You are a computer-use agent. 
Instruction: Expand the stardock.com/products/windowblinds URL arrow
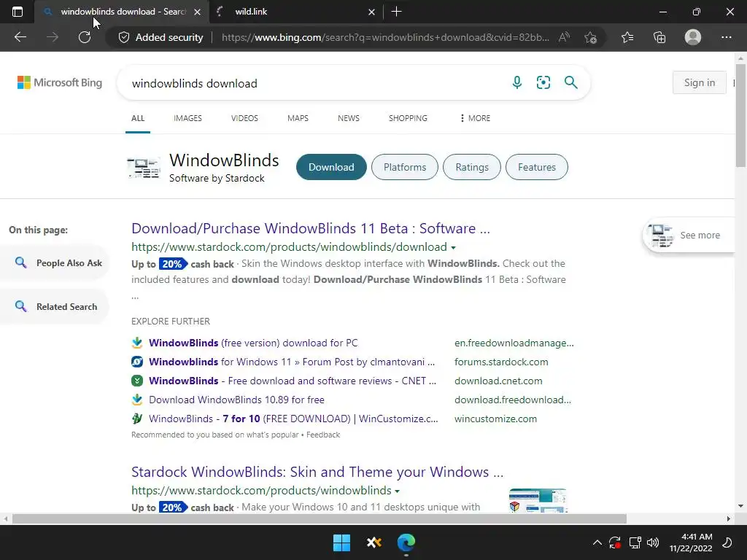pyautogui.click(x=398, y=491)
